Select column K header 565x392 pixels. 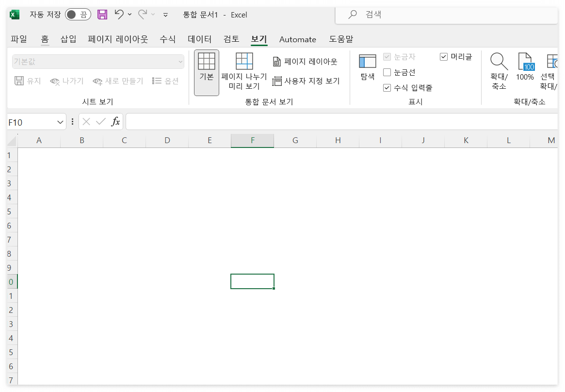[466, 141]
